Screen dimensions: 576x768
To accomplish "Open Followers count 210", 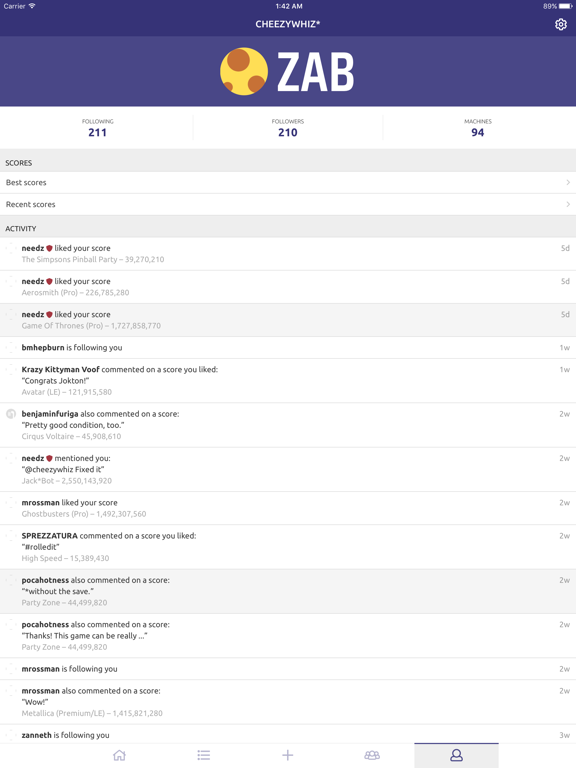I will tap(288, 128).
